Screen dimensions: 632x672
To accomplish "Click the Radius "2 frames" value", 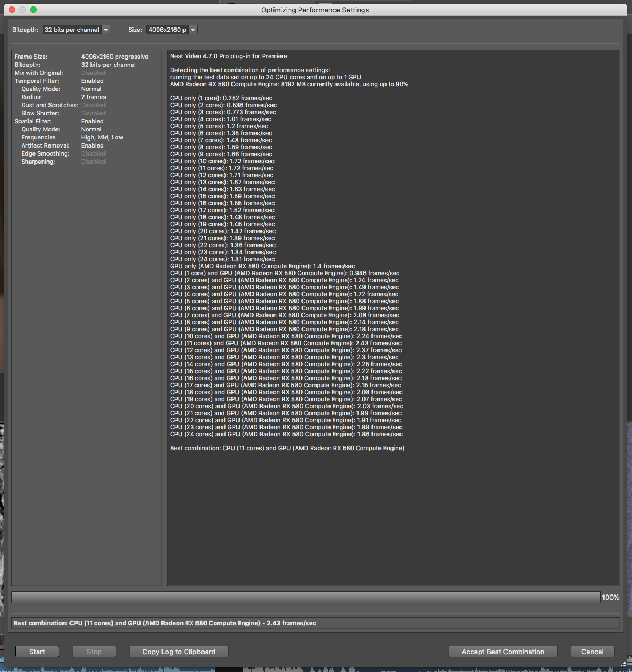I will [x=94, y=97].
